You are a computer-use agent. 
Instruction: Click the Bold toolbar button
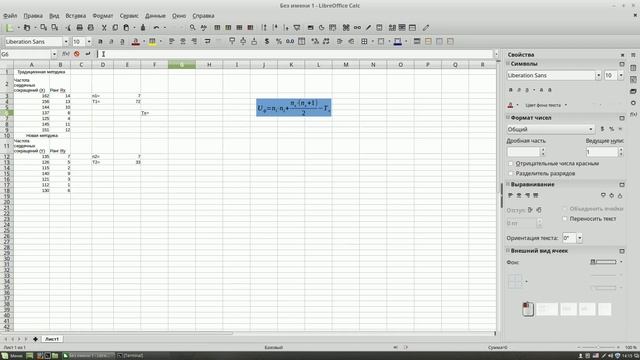coord(100,42)
